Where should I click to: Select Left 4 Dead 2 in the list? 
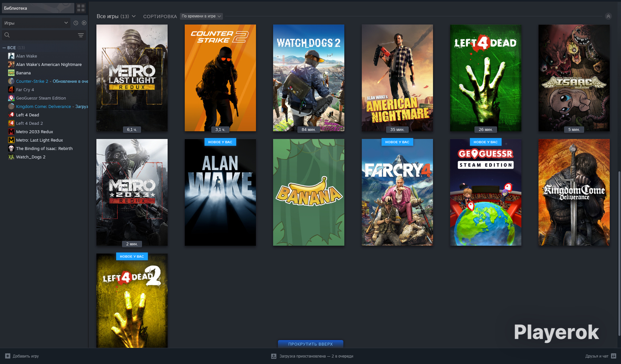(30, 123)
